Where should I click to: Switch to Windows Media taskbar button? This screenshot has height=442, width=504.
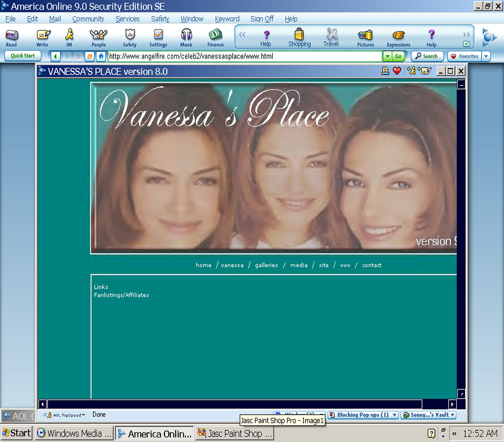point(74,433)
